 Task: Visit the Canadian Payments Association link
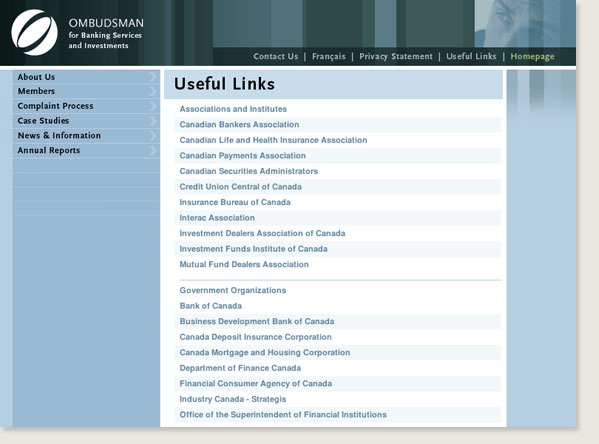pyautogui.click(x=243, y=156)
